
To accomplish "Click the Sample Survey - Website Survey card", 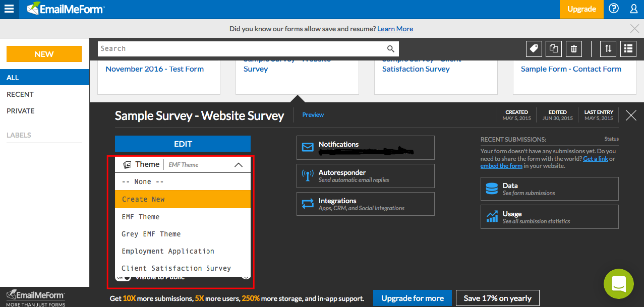I will point(297,77).
